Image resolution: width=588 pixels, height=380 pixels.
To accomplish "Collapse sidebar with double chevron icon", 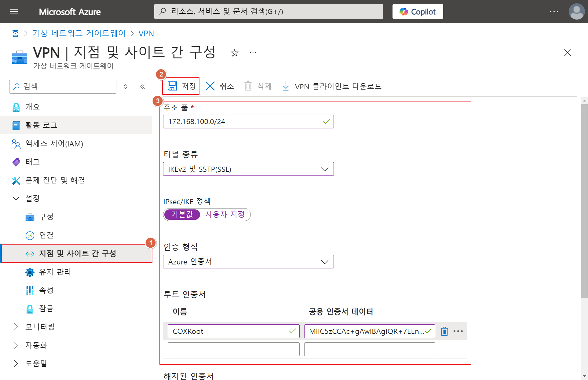I will click(x=142, y=87).
